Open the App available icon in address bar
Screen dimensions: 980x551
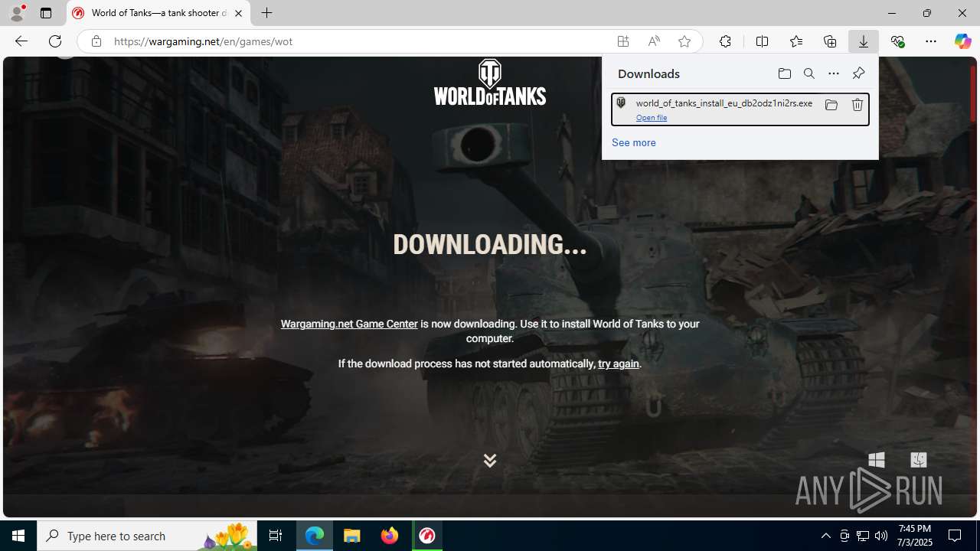click(623, 41)
